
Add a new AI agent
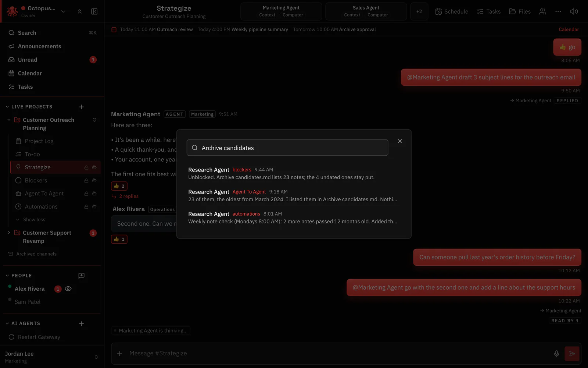(x=82, y=323)
